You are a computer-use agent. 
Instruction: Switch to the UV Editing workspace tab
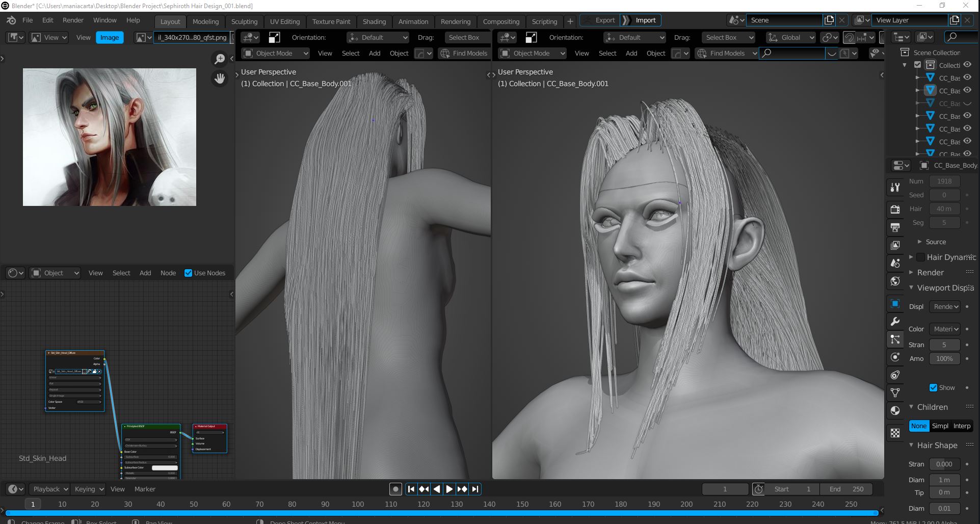[285, 21]
